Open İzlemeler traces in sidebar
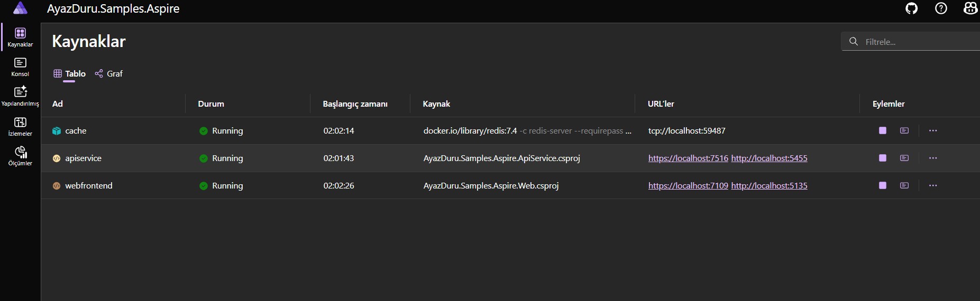Image resolution: width=980 pixels, height=301 pixels. (x=20, y=127)
